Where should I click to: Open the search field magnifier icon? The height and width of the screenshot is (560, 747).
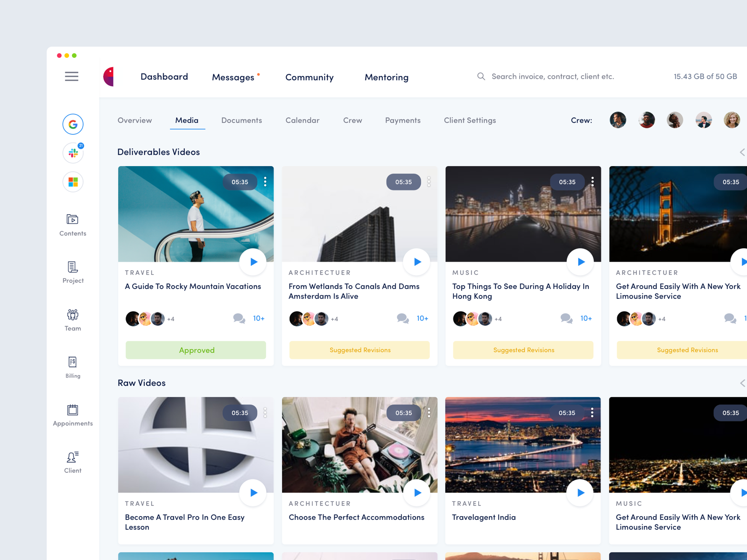tap(481, 76)
